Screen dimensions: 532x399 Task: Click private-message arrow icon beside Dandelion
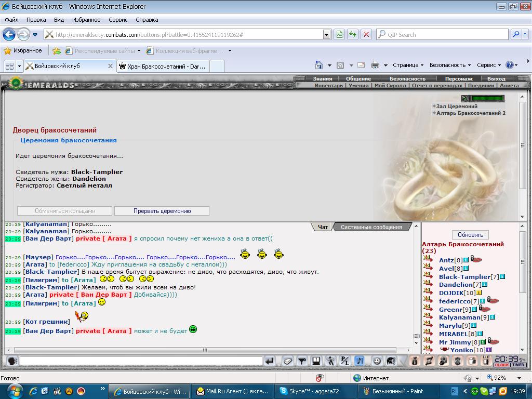(428, 284)
